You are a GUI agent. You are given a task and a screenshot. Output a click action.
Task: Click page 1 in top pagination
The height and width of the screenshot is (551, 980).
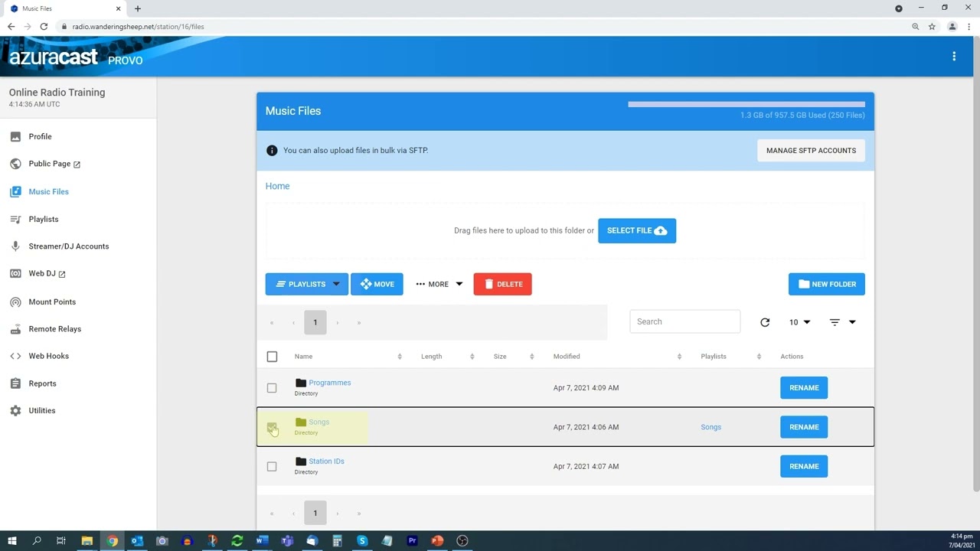click(x=315, y=322)
